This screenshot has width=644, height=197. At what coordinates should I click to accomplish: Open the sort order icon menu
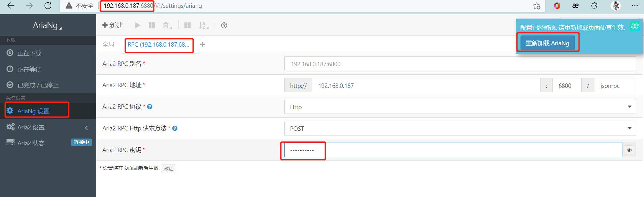coord(203,25)
